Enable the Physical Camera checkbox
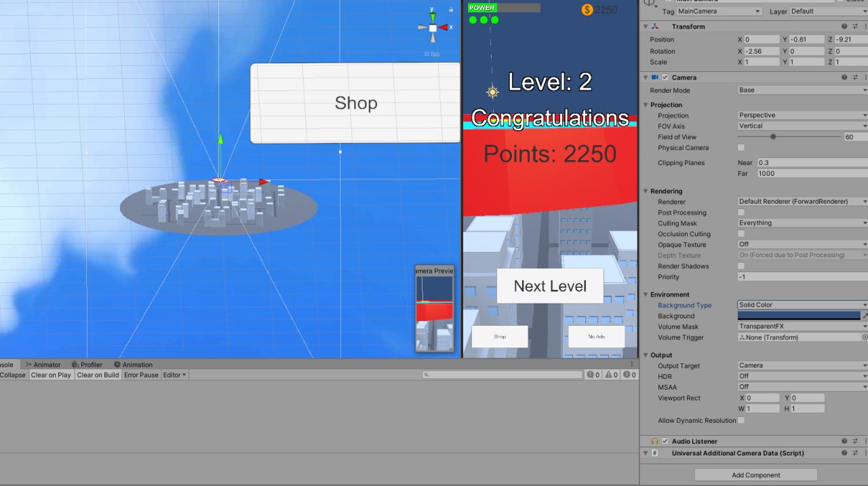The width and height of the screenshot is (868, 486). point(741,147)
